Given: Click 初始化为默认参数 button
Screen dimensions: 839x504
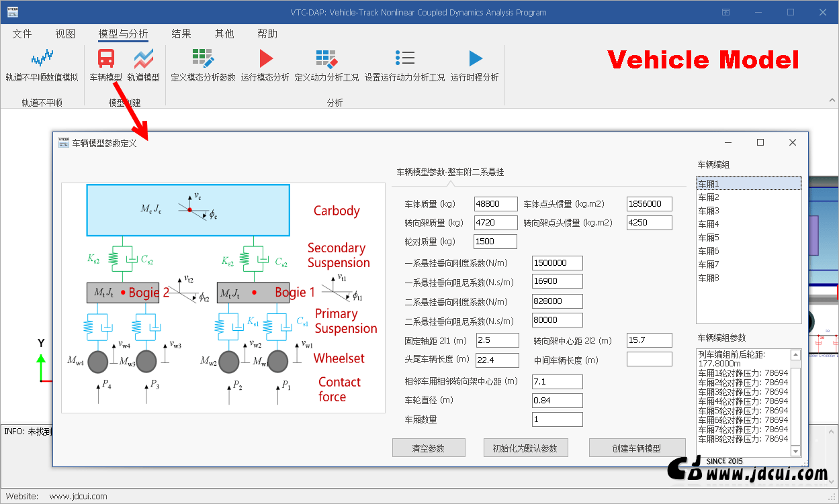Looking at the screenshot, I should [x=526, y=448].
